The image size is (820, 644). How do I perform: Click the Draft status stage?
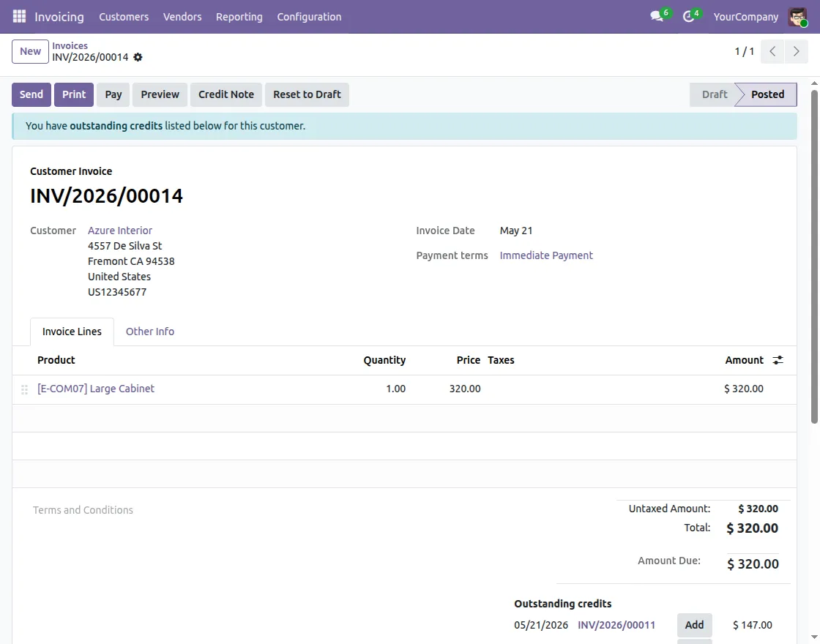tap(714, 94)
